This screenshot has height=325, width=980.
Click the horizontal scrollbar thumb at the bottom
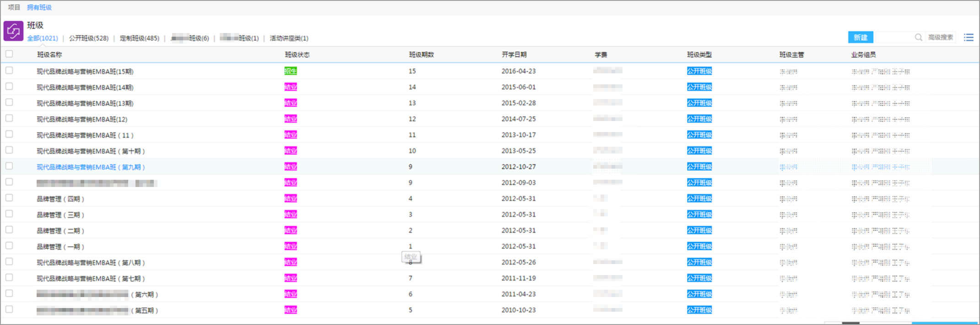click(851, 323)
